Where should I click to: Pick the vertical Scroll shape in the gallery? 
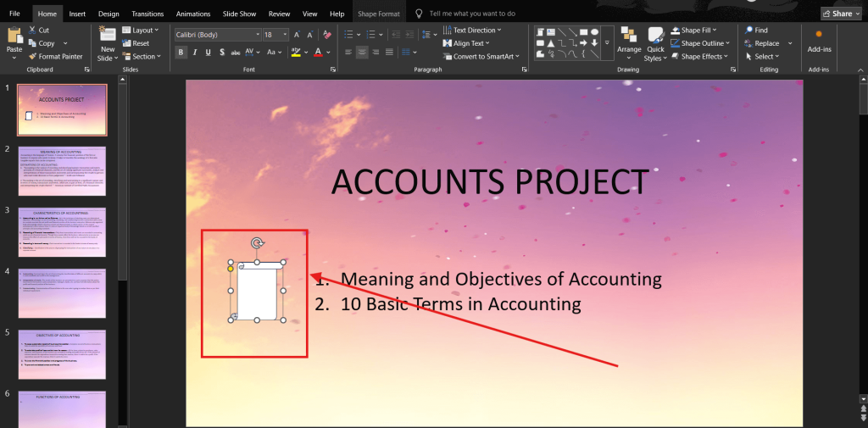pyautogui.click(x=540, y=32)
